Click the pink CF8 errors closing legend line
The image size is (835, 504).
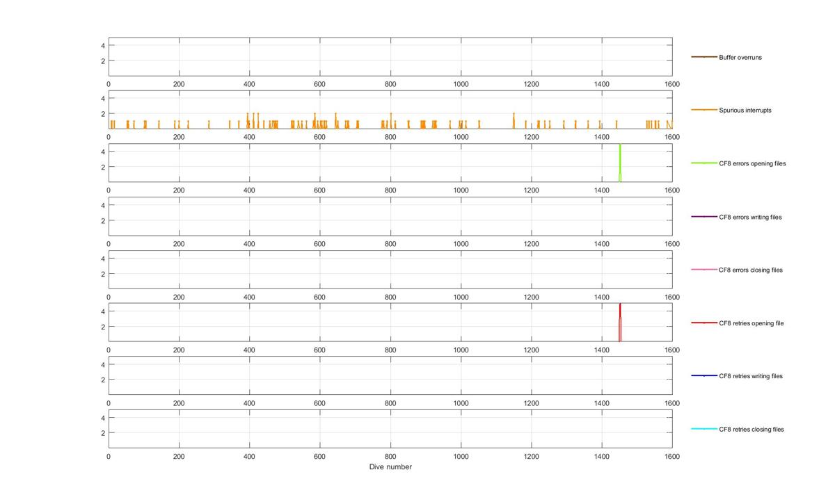pos(703,270)
